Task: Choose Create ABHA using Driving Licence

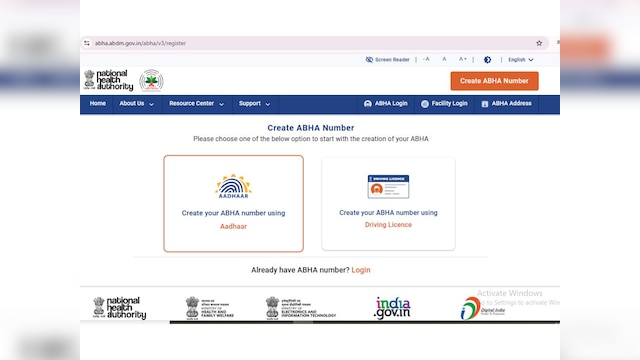Action: 388,204
